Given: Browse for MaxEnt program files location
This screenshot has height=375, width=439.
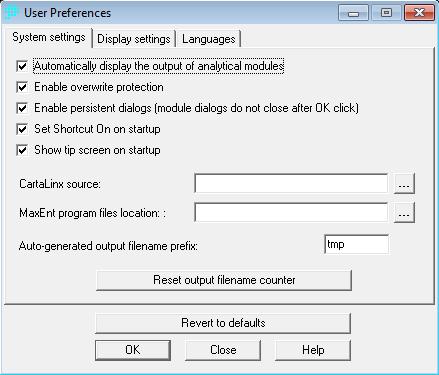Looking at the screenshot, I should [x=404, y=212].
